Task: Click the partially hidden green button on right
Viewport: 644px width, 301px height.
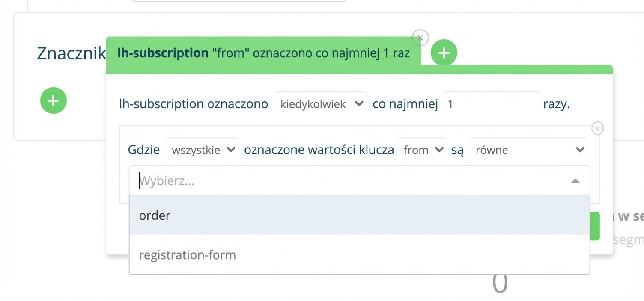Action: (x=595, y=226)
